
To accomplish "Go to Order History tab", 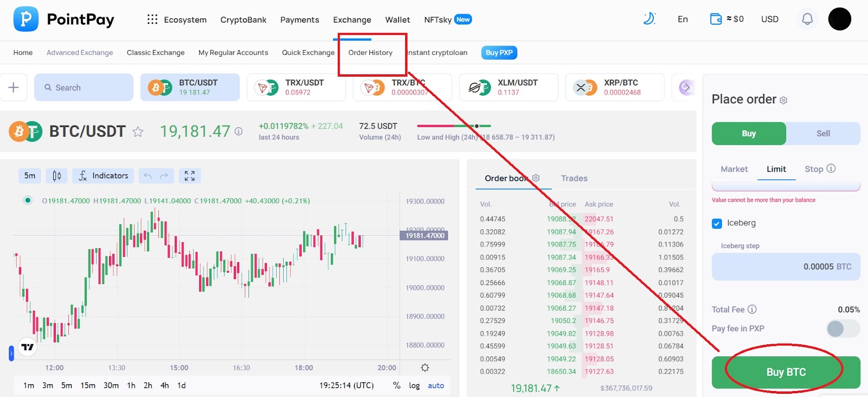I will [x=370, y=53].
